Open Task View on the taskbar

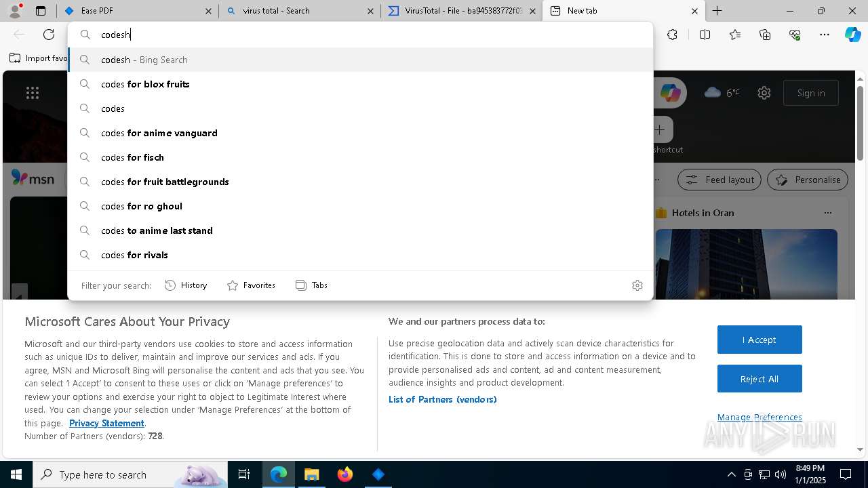(244, 474)
